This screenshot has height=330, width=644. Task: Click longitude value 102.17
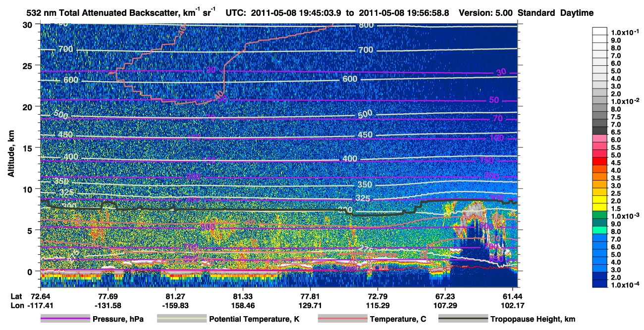point(512,305)
